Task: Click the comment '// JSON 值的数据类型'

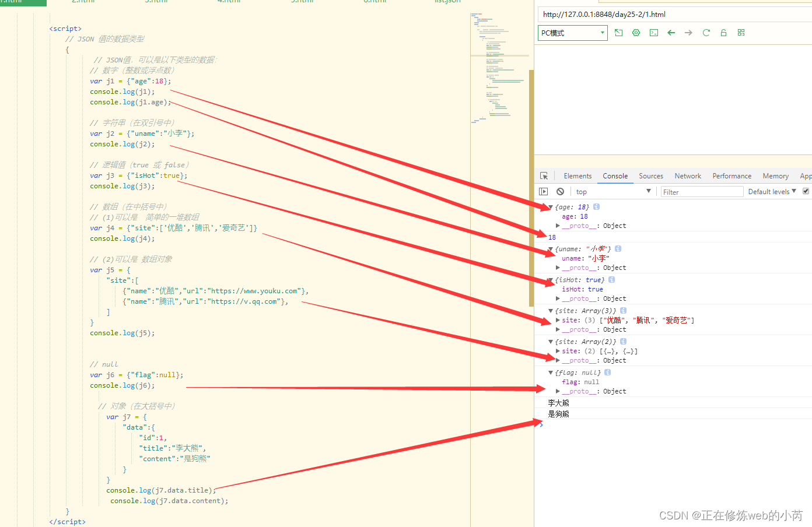Action: pos(104,39)
